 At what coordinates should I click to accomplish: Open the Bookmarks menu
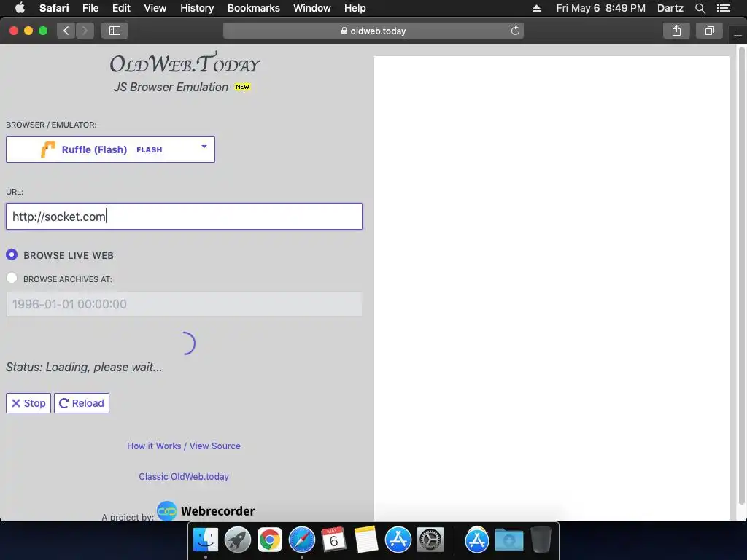click(x=253, y=8)
